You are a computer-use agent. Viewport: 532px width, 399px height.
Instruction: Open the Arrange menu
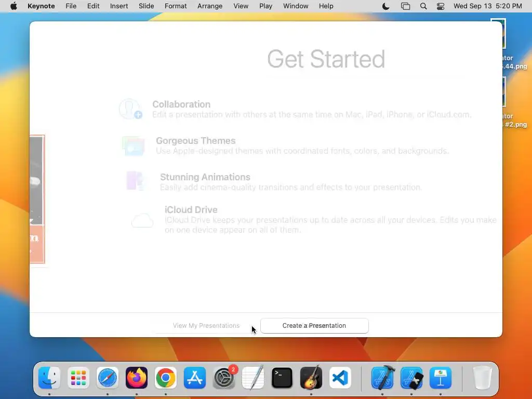click(210, 6)
